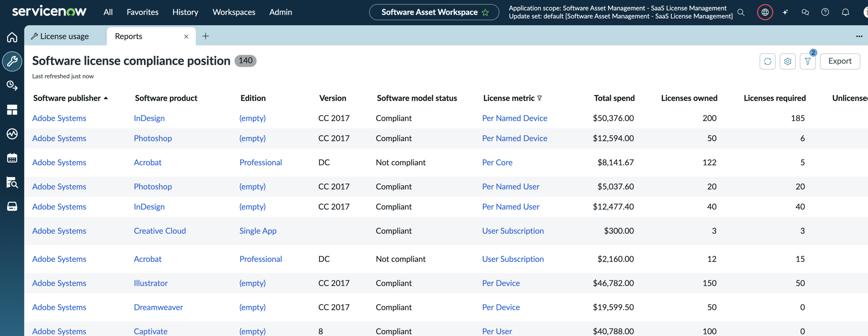Open the Per Core license metric link
Image resolution: width=868 pixels, height=336 pixels.
click(497, 162)
